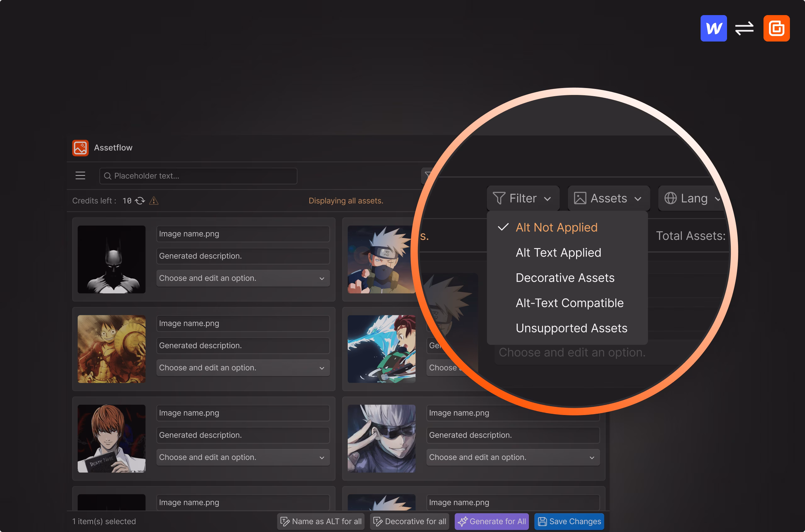This screenshot has width=805, height=532.
Task: Click Name as ALT for all button
Action: pyautogui.click(x=321, y=522)
